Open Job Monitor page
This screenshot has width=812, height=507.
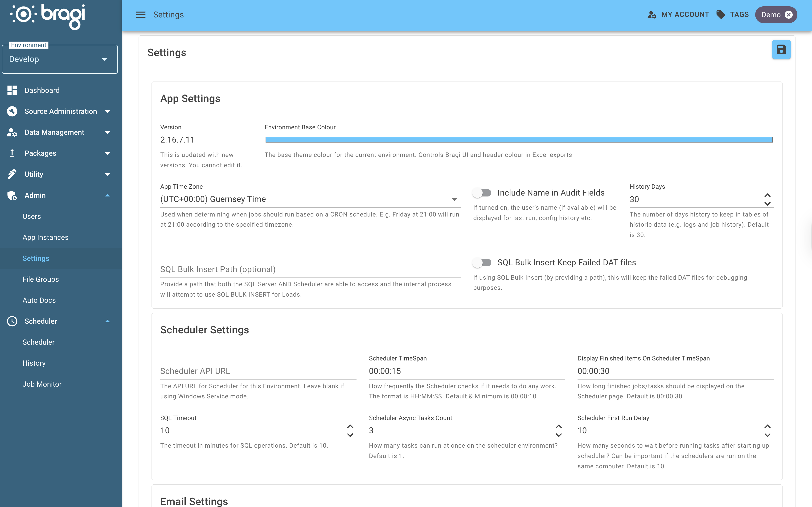tap(42, 384)
